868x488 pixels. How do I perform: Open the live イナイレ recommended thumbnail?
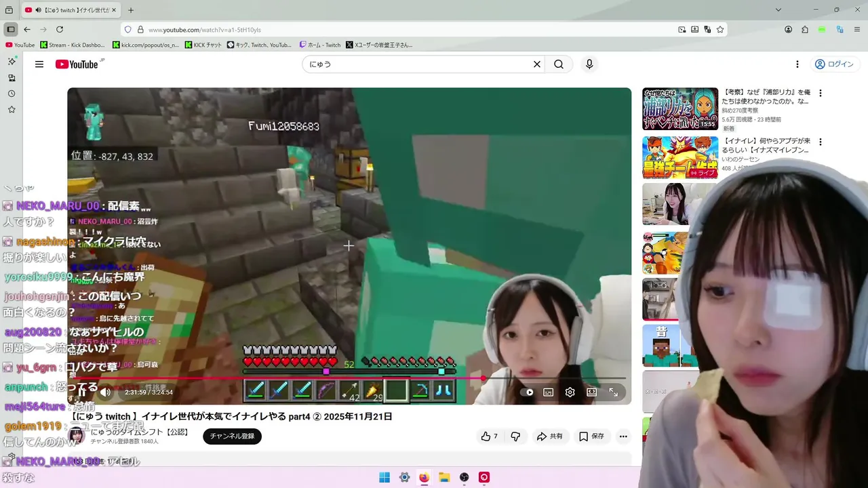(x=680, y=157)
